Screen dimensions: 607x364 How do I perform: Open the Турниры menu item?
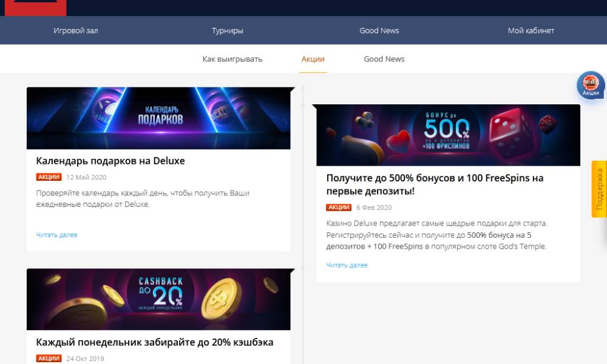[228, 30]
